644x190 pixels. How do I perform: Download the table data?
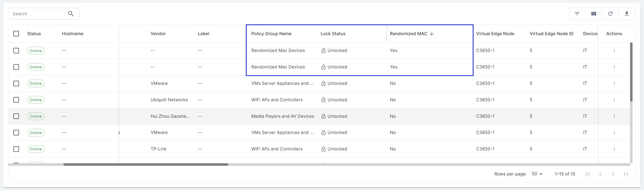coord(626,14)
